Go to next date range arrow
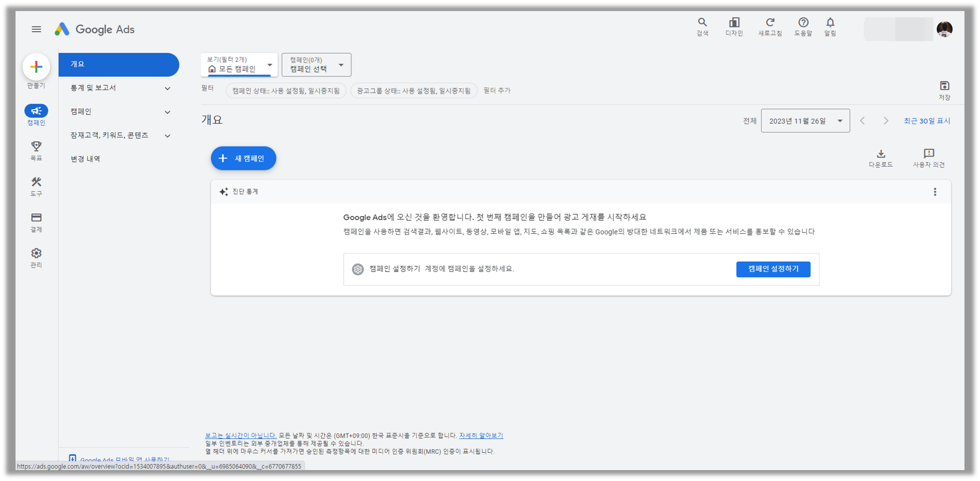This screenshot has height=481, width=980. [x=886, y=121]
